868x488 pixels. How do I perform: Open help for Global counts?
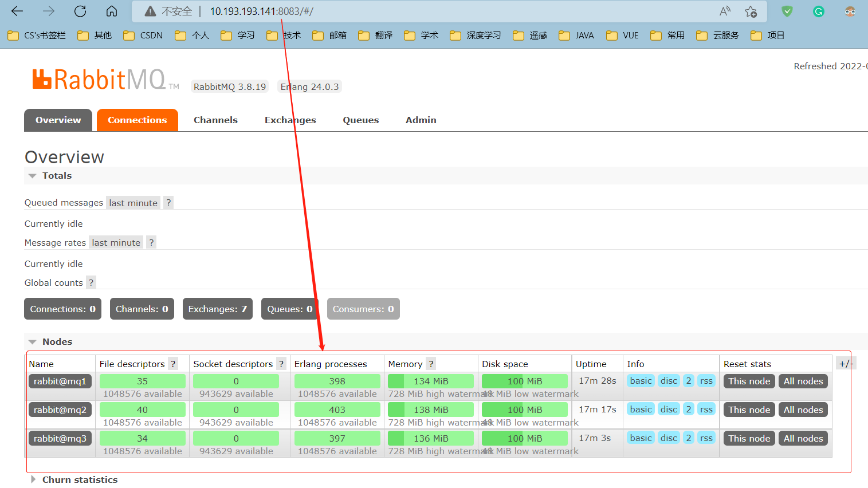91,282
